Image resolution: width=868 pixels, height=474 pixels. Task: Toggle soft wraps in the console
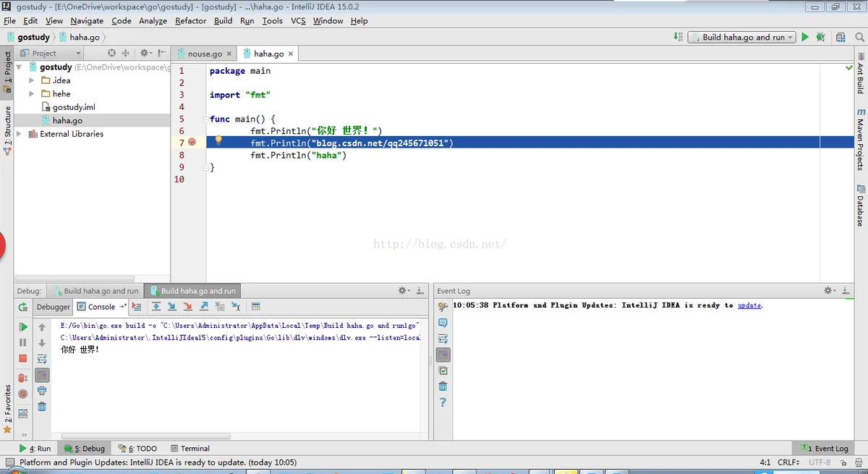42,359
